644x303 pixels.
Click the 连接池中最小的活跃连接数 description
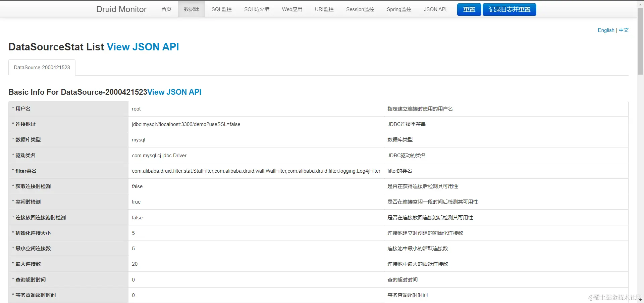(418, 249)
